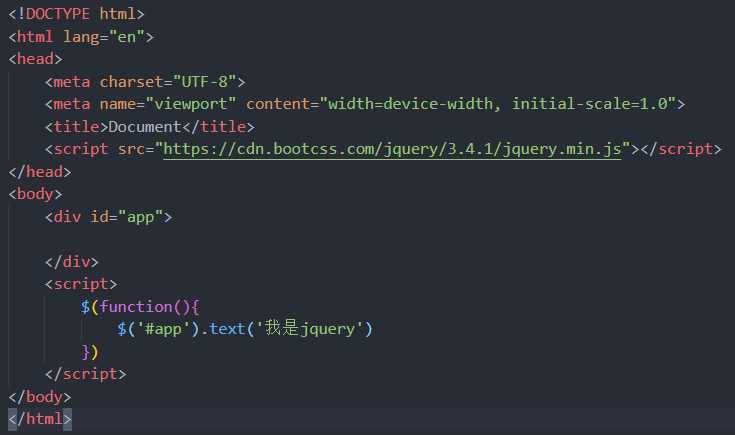
Task: Click the name="viewport" attribute text
Action: (x=168, y=104)
